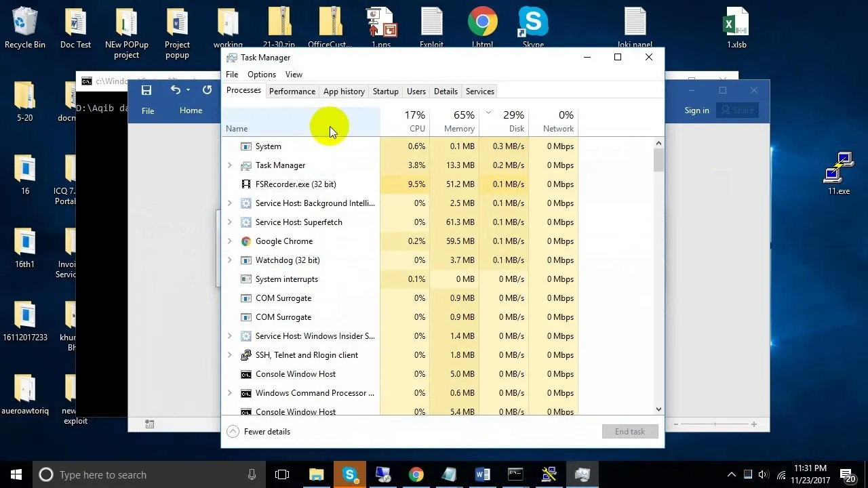Open the File menu in Task Manager
The width and height of the screenshot is (868, 488).
[232, 75]
